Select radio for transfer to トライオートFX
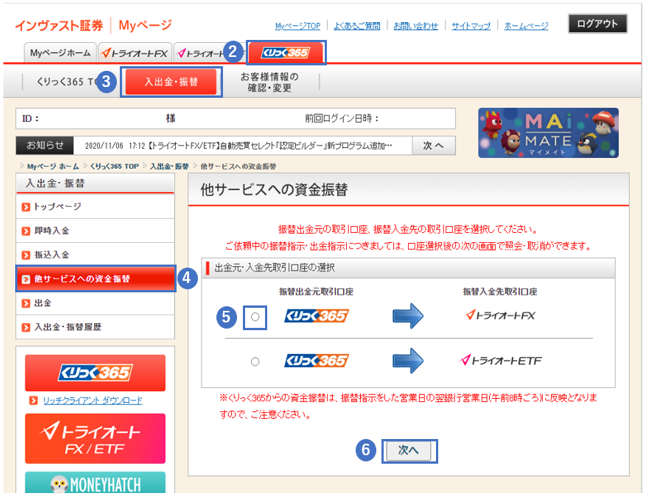The width and height of the screenshot is (649, 499). click(x=255, y=317)
